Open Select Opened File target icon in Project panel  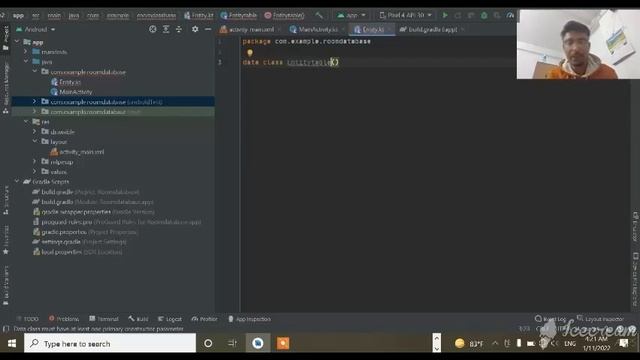153,29
